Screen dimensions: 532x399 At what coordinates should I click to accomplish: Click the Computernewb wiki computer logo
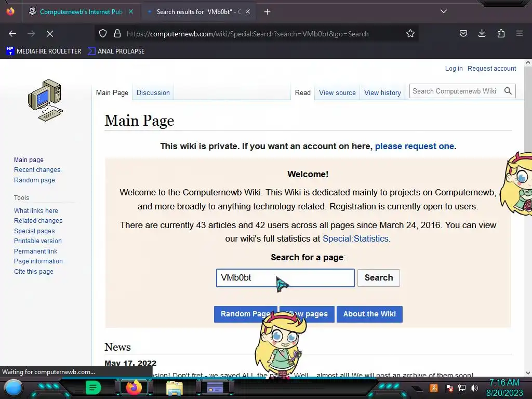[x=46, y=100]
